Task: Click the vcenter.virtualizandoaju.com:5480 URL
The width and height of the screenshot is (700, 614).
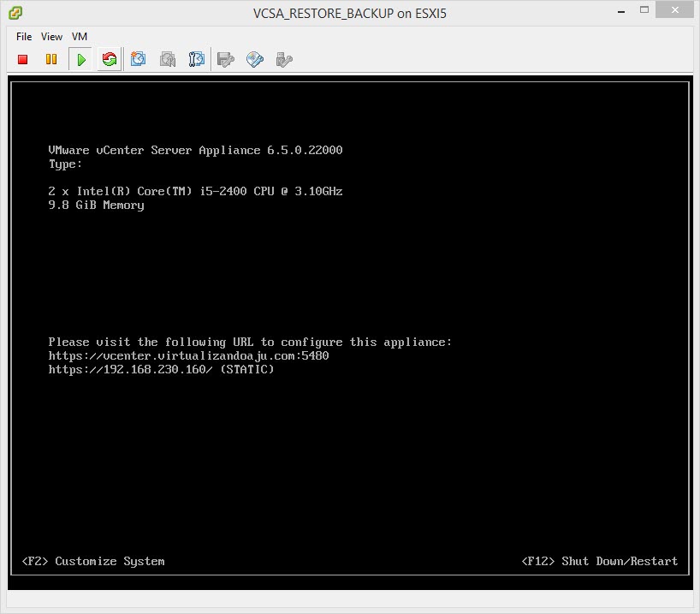Action: tap(188, 355)
